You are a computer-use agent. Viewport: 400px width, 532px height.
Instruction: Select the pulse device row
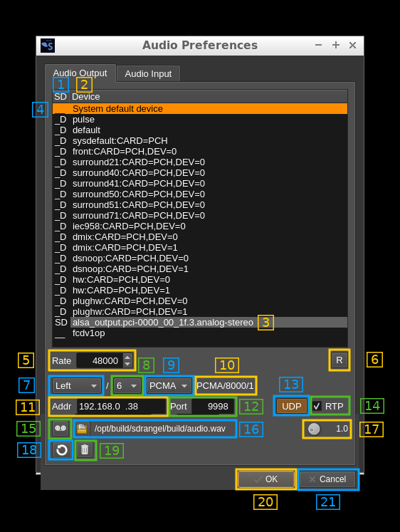[x=200, y=120]
